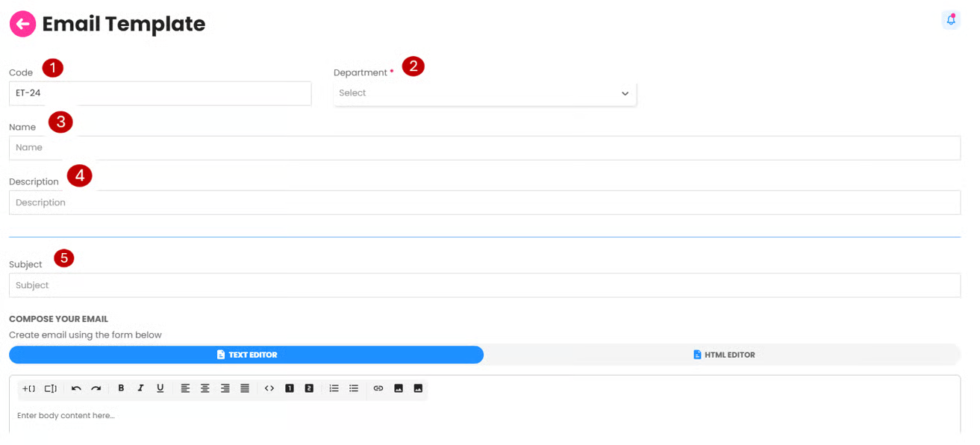Insert a numbered list
980x445 pixels.
(x=334, y=388)
